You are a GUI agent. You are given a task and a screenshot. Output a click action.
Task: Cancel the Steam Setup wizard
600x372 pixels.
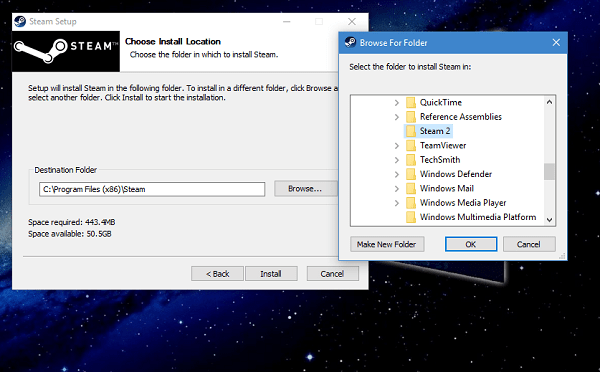(x=332, y=274)
